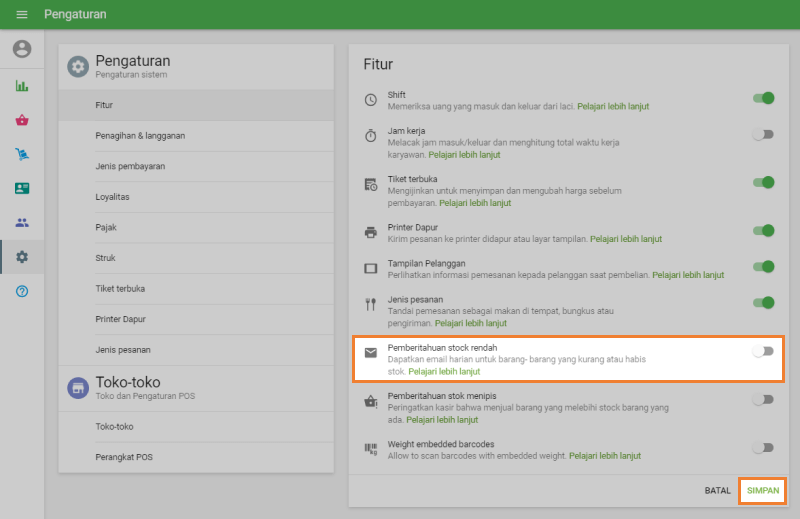Open Pelajari lebih lanjut link for Tampilan Pelanggan
The image size is (800, 519).
(688, 274)
